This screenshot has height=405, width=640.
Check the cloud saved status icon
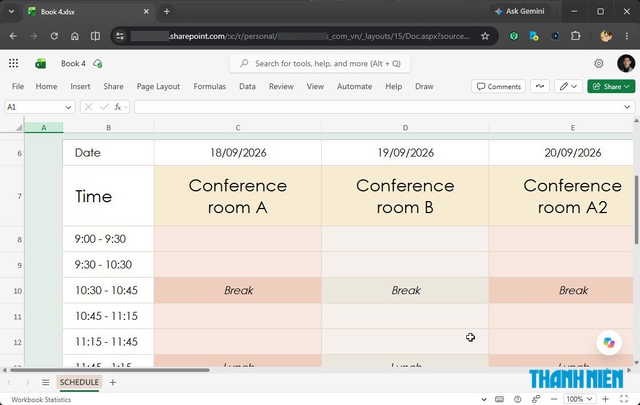pyautogui.click(x=98, y=64)
